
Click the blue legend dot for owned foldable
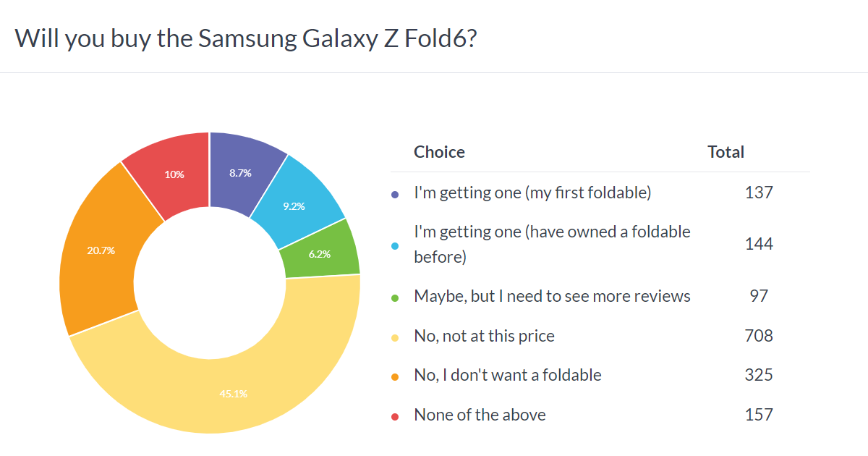395,245
